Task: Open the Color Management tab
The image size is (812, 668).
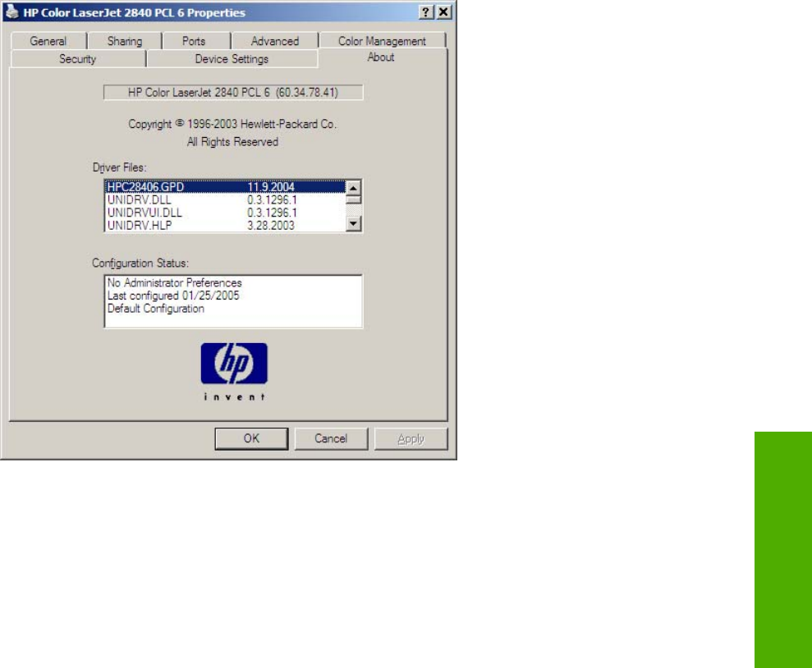Action: [382, 41]
